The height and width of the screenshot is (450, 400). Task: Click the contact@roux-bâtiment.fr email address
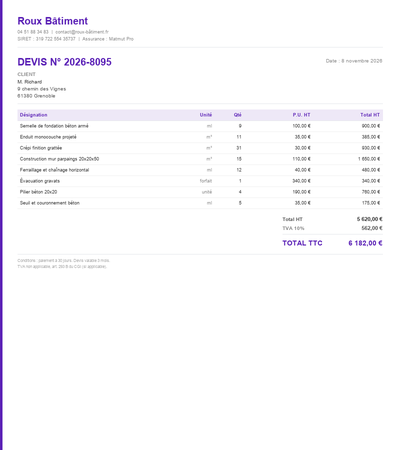tap(82, 32)
